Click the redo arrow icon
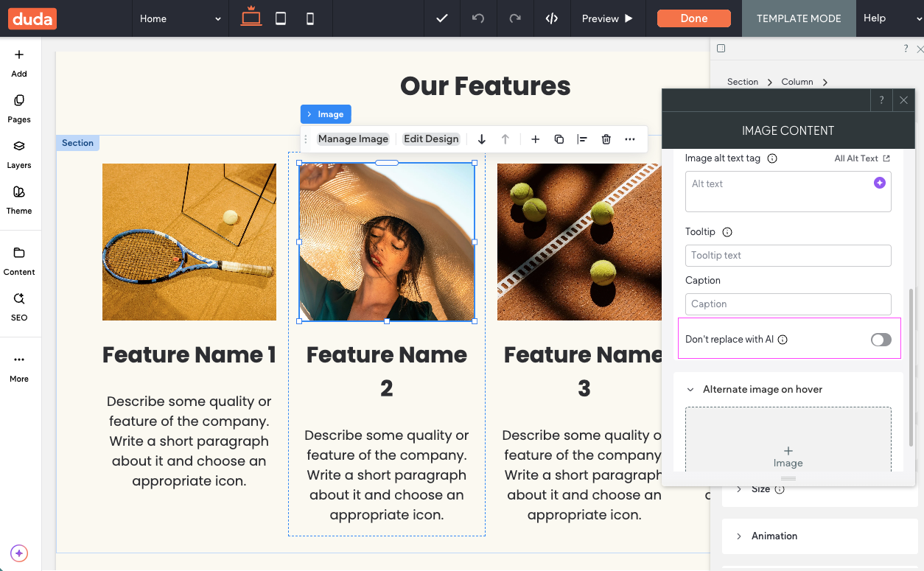The height and width of the screenshot is (571, 924). pyautogui.click(x=515, y=18)
